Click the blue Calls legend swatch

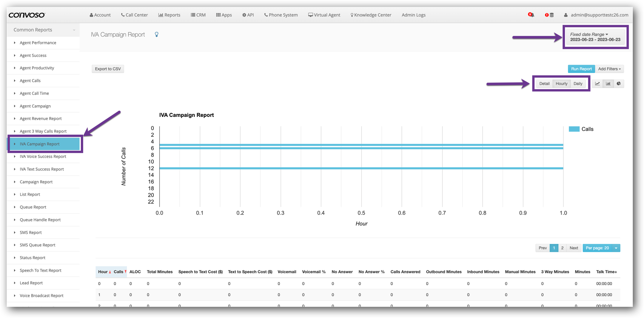pyautogui.click(x=574, y=129)
